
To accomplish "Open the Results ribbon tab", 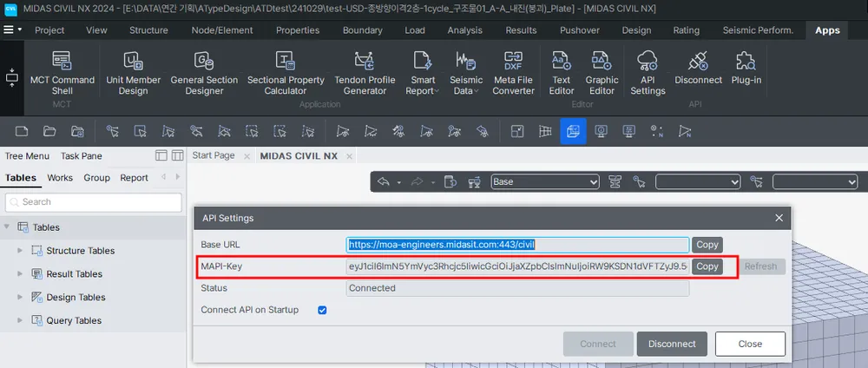I will point(521,30).
